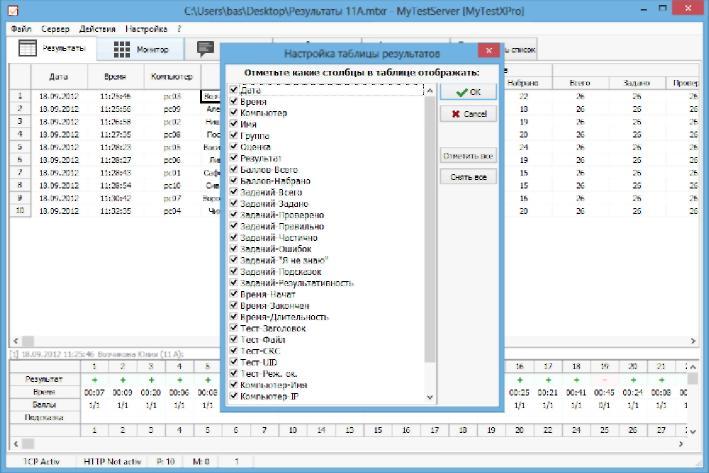Click the Баллы row label in bottom panel
The image size is (709, 473).
[x=44, y=405]
